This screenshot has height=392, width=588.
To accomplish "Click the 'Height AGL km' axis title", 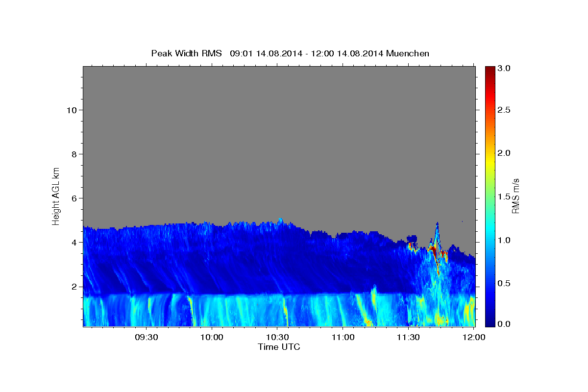I will point(56,196).
